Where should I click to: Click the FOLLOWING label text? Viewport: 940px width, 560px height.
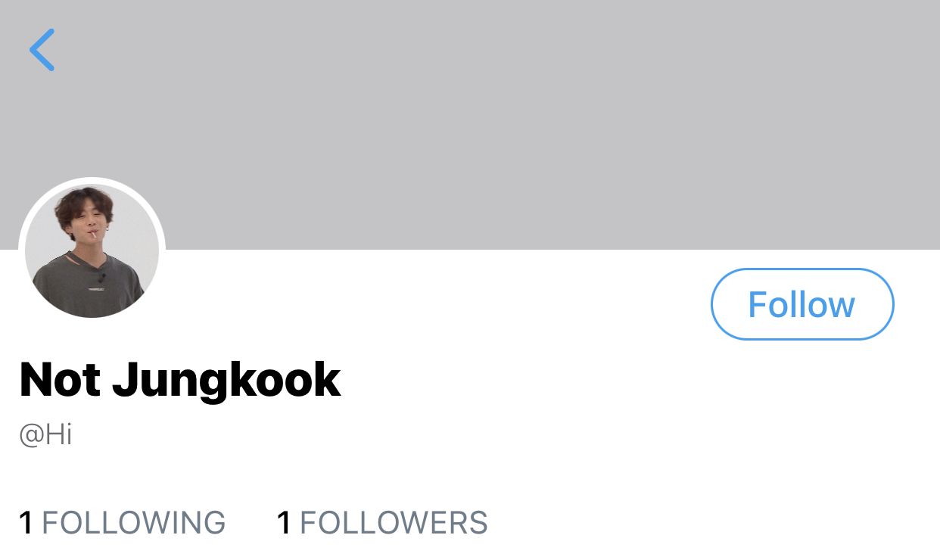tap(133, 523)
